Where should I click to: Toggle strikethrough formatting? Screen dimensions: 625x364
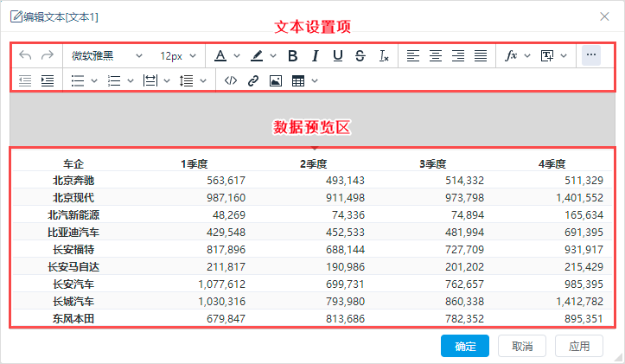pos(360,56)
